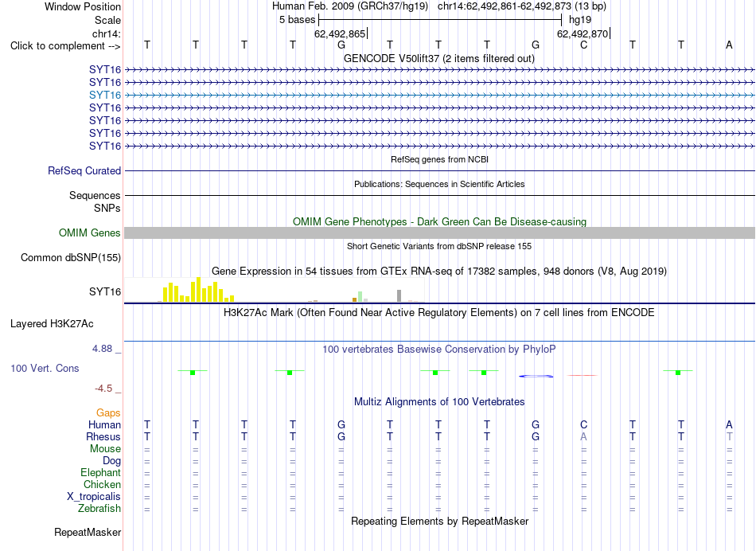The height and width of the screenshot is (551, 756).
Task: Click the light-blue highlighted SYT16 transcript label
Action: click(x=104, y=95)
